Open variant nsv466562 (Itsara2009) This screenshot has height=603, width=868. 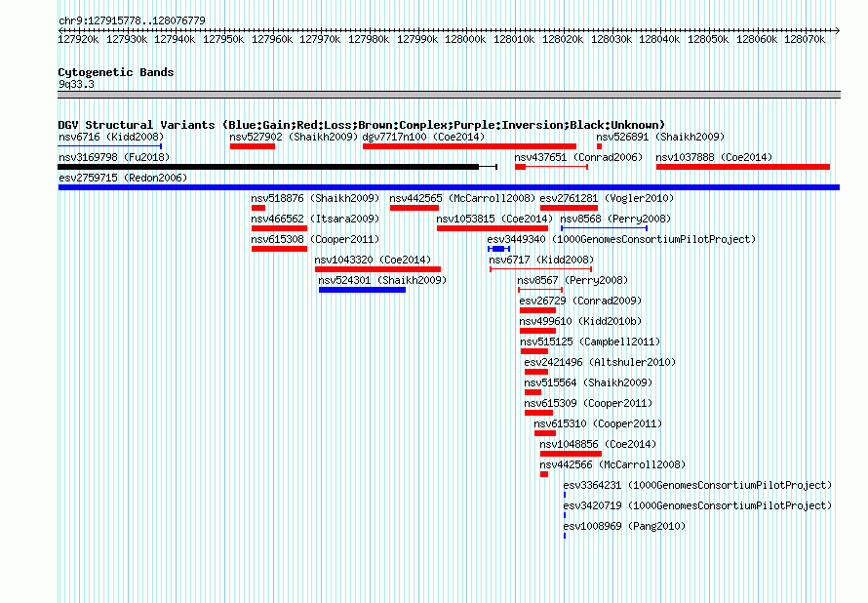(315, 219)
